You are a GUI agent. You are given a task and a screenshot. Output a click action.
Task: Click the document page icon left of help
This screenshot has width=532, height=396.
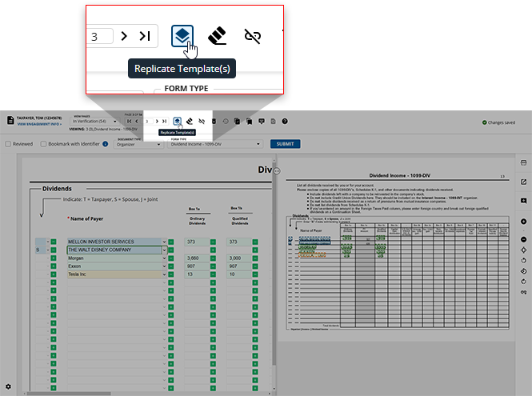tap(273, 121)
